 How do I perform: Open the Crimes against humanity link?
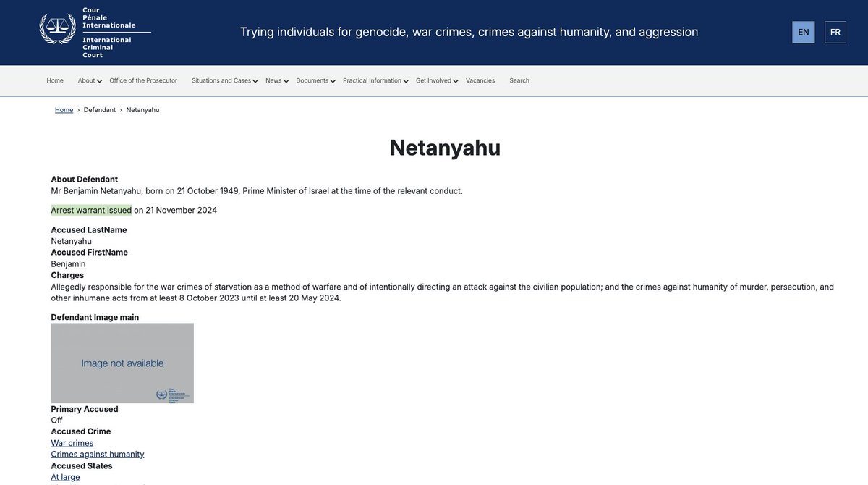coord(98,455)
